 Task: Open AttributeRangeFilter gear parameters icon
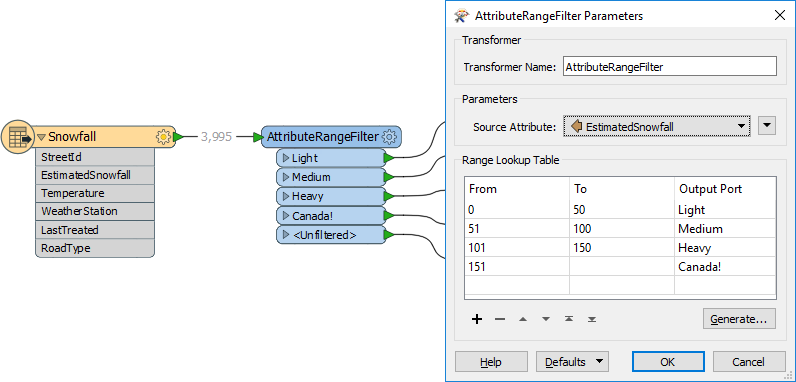pyautogui.click(x=389, y=137)
